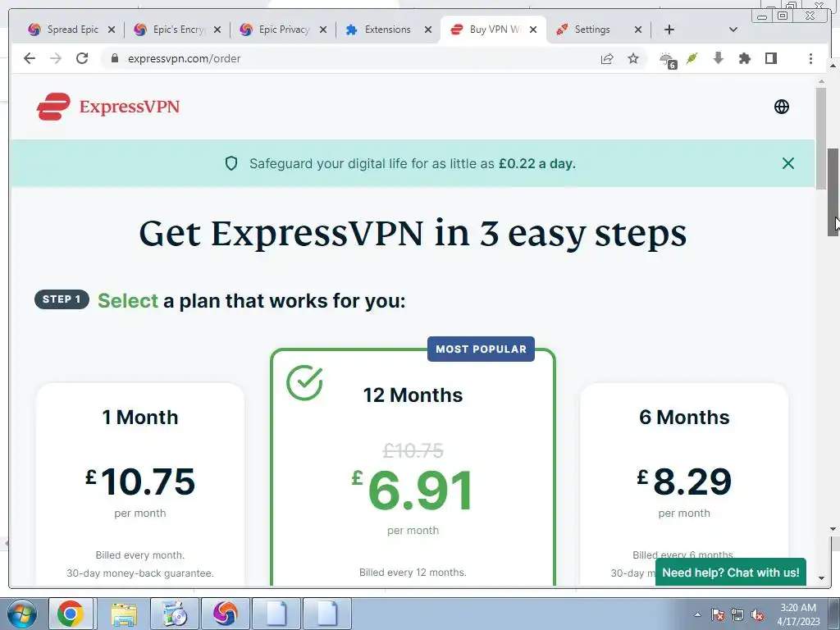Screen dimensions: 840x630
Task: Show hidden system tray icons arrow
Action: (x=697, y=614)
